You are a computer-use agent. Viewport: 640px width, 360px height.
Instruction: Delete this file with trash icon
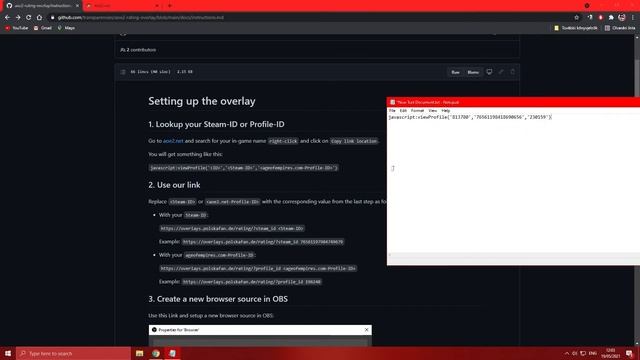pos(513,72)
